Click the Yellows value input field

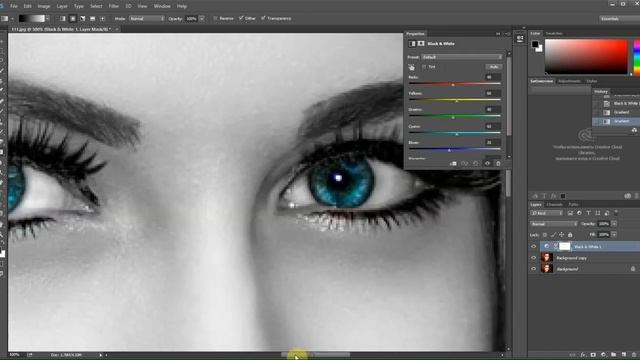(x=493, y=93)
